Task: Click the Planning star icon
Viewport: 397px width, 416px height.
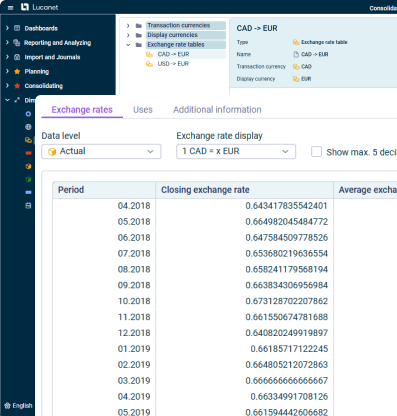Action: coord(17,71)
